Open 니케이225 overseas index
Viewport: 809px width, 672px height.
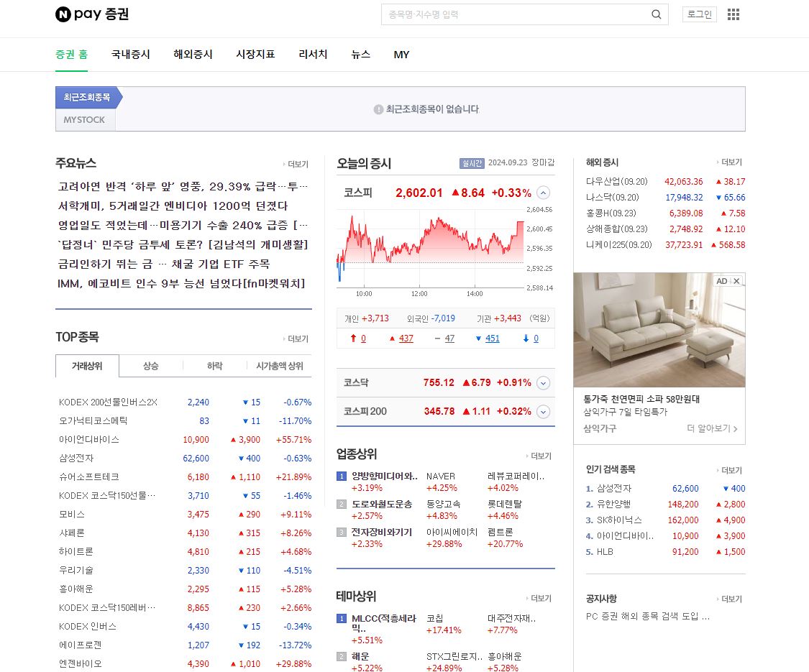pyautogui.click(x=618, y=245)
